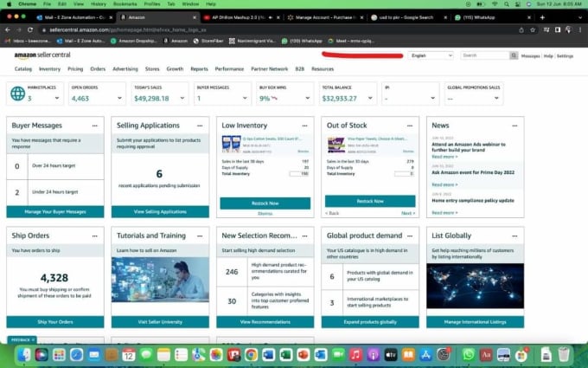588x368 pixels.
Task: Click into the Seller Central search field
Action: coord(485,55)
